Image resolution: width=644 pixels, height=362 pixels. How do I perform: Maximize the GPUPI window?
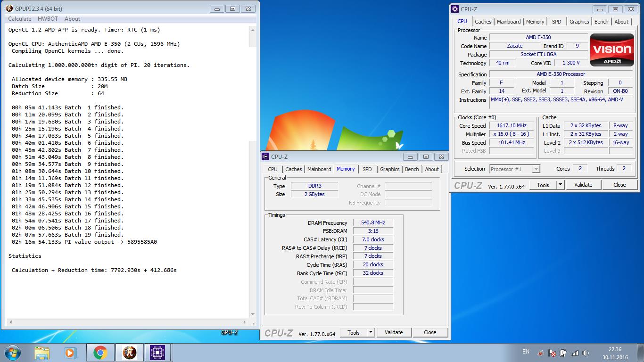233,8
